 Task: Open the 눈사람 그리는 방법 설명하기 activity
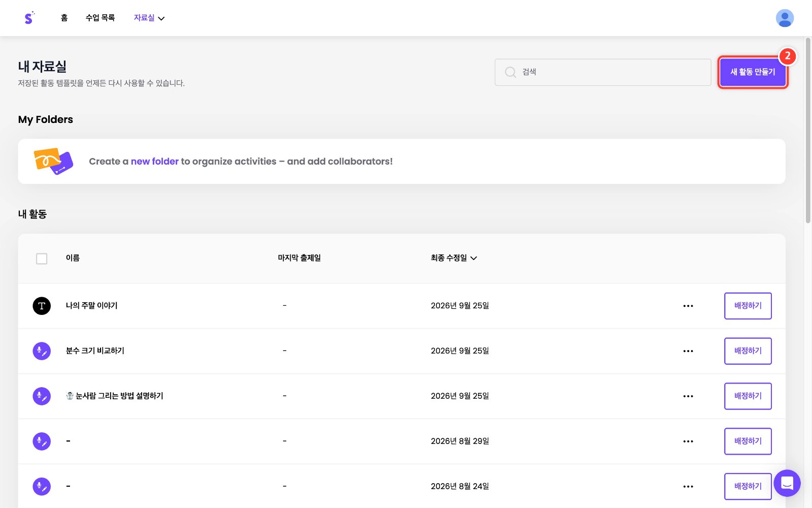tap(115, 396)
